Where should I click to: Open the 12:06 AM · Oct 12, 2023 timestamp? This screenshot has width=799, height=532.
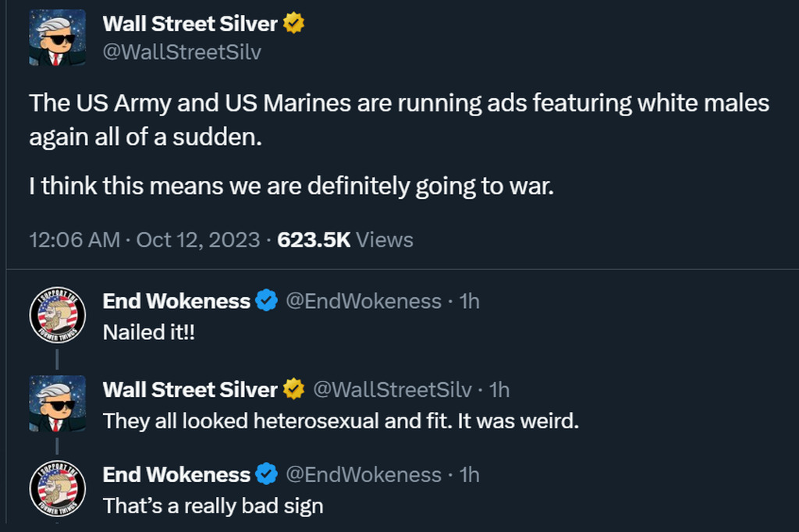[144, 239]
